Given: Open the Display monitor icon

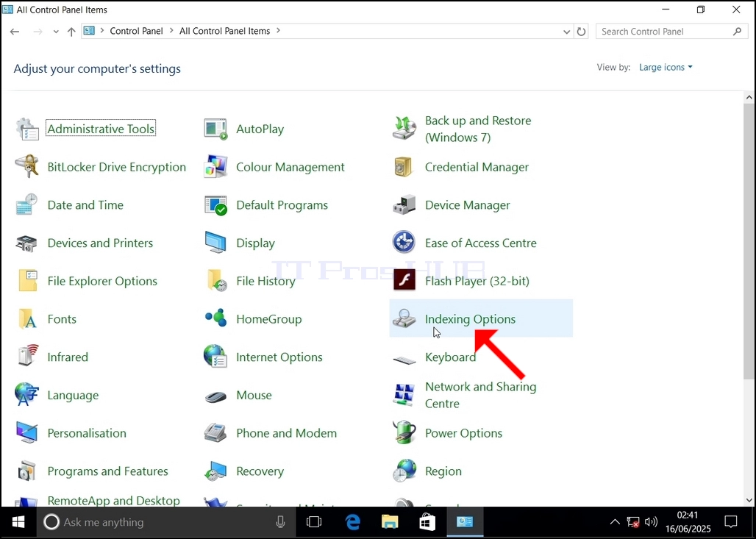Looking at the screenshot, I should tap(215, 243).
